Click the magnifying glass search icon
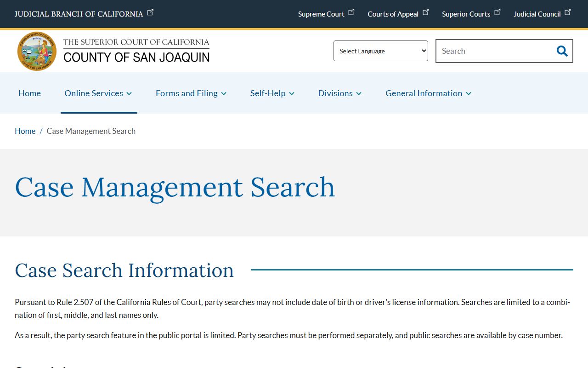The height and width of the screenshot is (368, 588). [562, 51]
